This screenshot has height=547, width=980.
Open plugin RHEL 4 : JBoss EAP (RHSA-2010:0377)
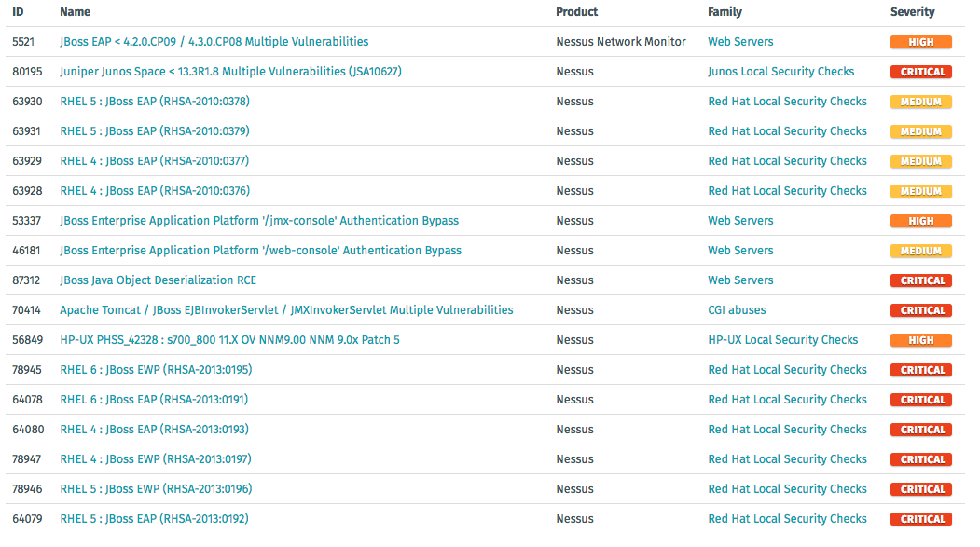155,161
